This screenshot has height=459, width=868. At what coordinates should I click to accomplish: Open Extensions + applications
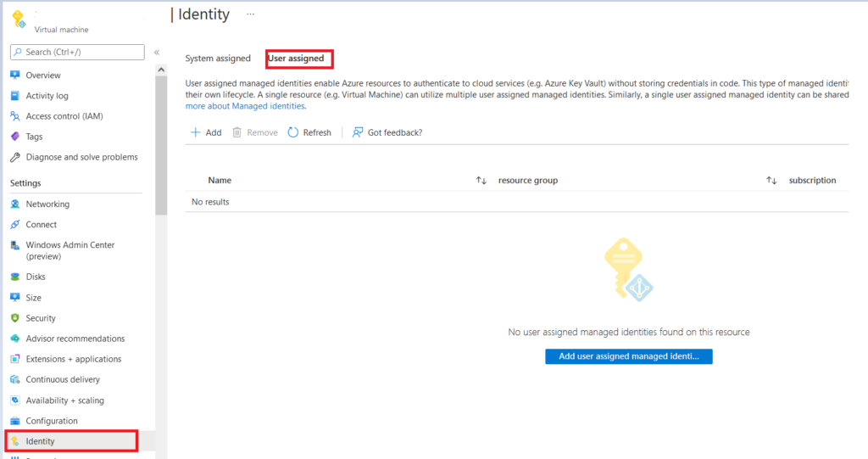click(x=74, y=359)
